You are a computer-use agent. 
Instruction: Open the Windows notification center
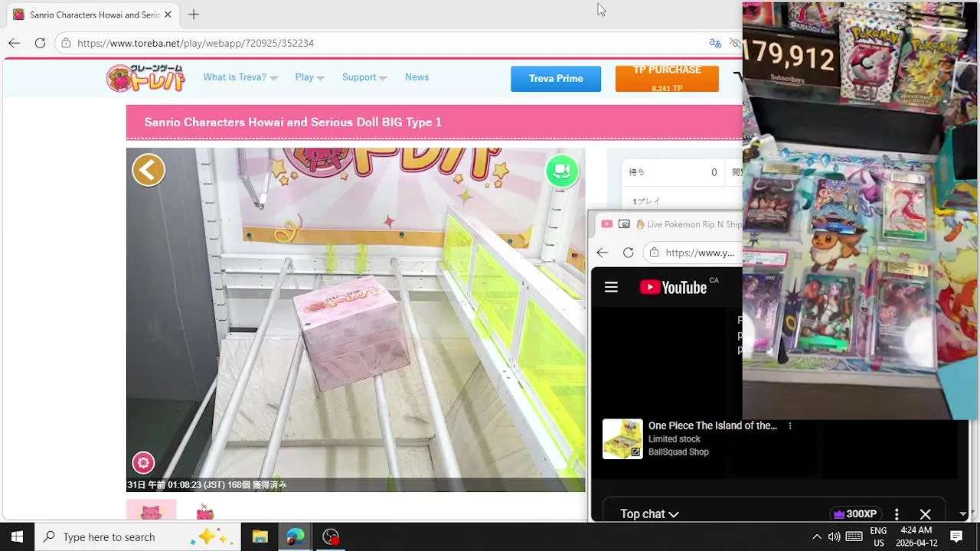coord(956,536)
